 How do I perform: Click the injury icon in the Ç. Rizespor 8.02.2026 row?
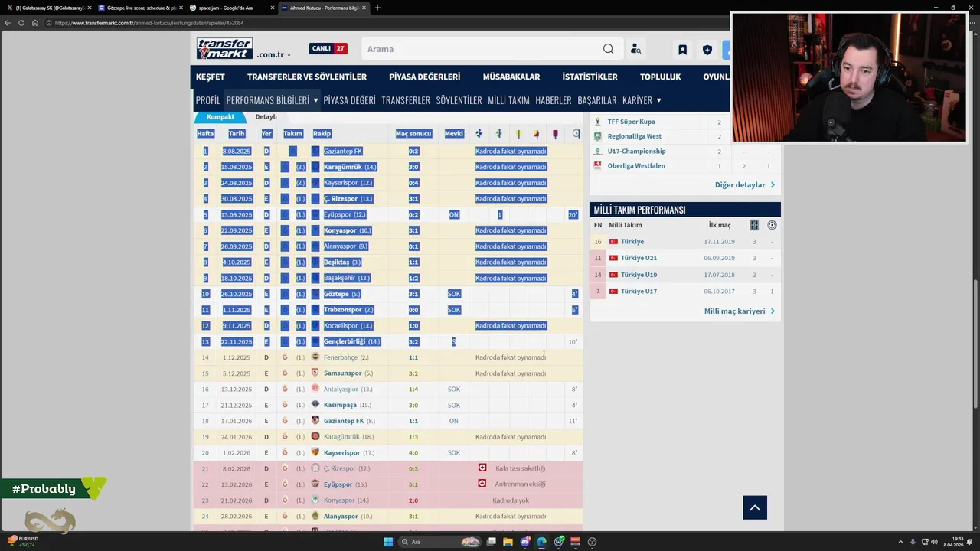tap(482, 468)
